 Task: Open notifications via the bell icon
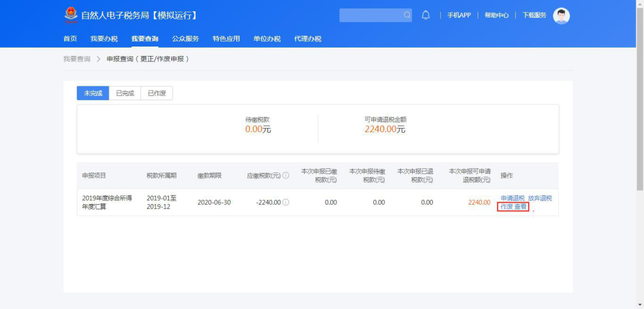pos(426,15)
